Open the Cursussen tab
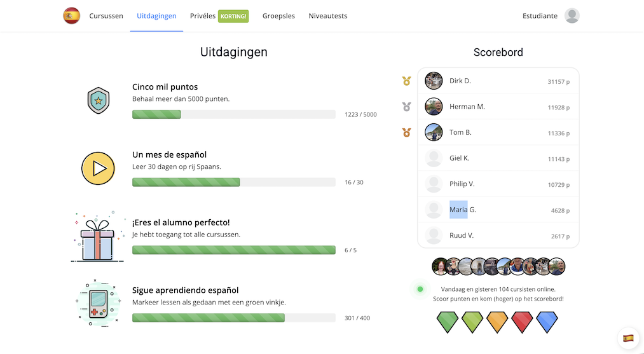644x354 pixels. coord(106,16)
